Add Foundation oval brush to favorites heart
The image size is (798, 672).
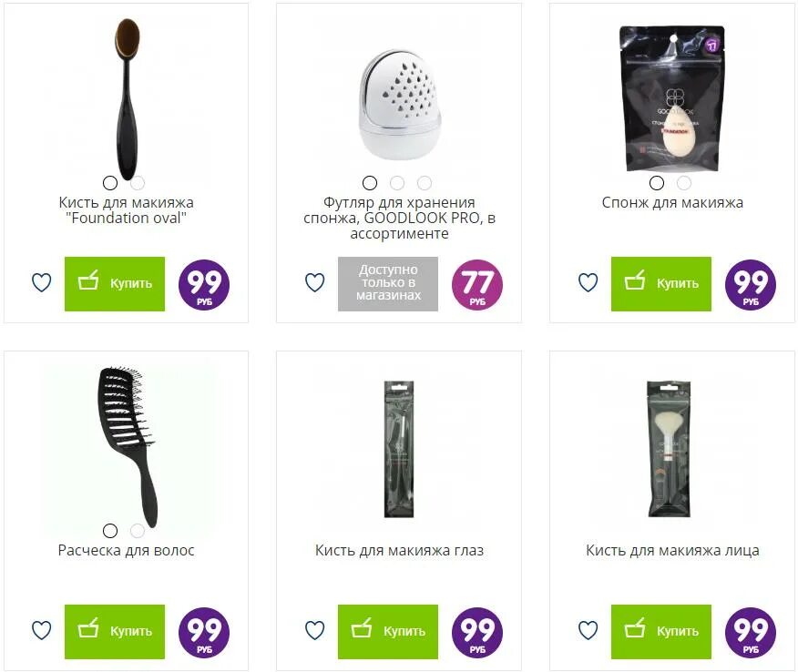click(x=42, y=283)
